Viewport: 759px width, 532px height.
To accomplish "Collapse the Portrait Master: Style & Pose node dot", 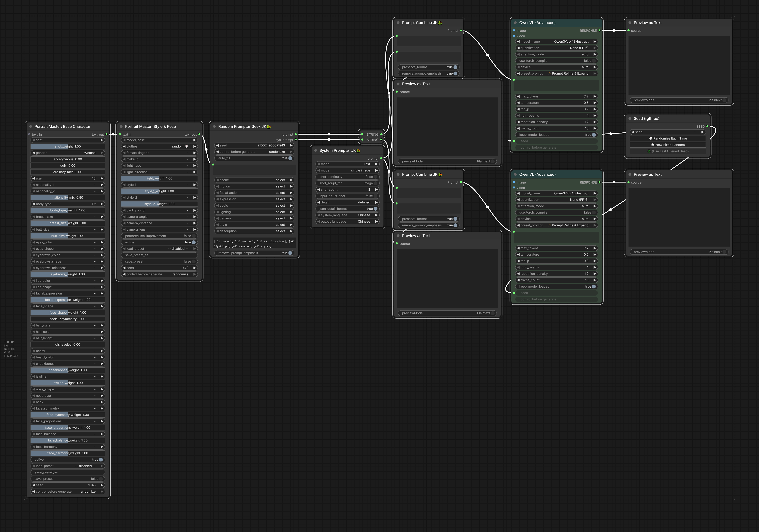I will (121, 127).
